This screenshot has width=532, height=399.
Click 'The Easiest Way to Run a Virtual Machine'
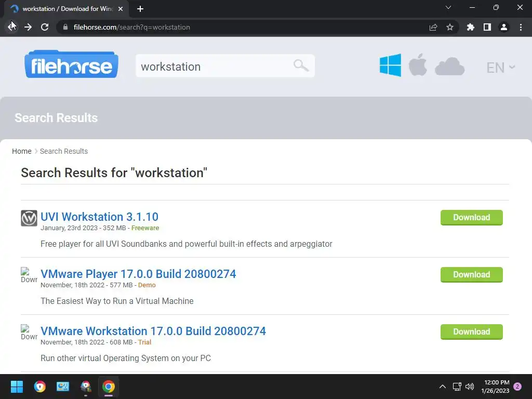[117, 301]
